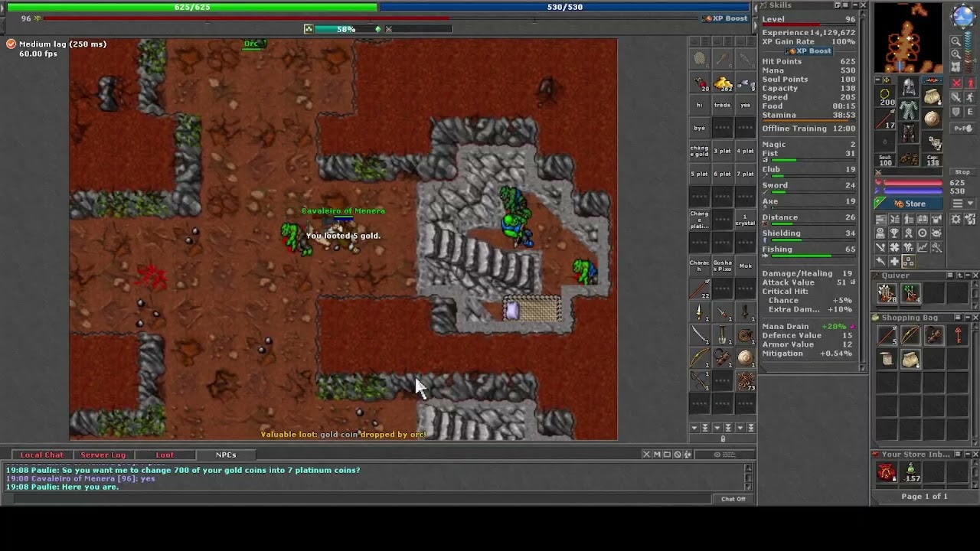Use the '3 plat' hotkey button
Image resolution: width=980 pixels, height=551 pixels.
click(723, 151)
